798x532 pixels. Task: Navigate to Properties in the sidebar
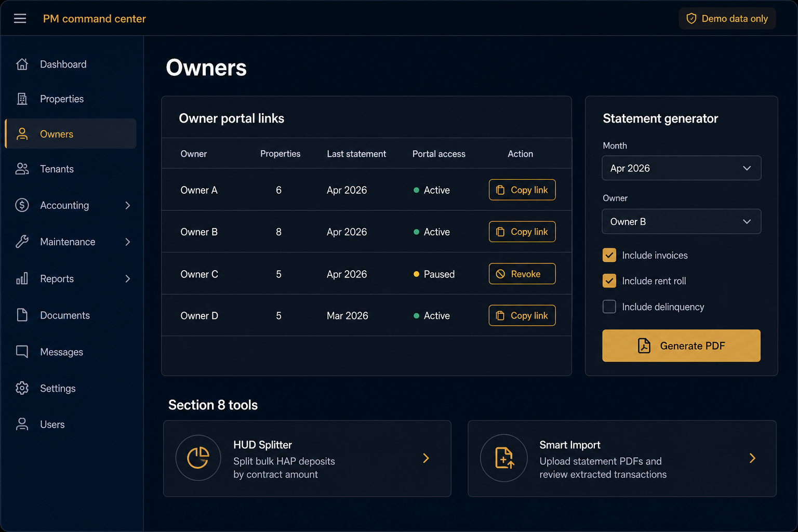pos(71,99)
